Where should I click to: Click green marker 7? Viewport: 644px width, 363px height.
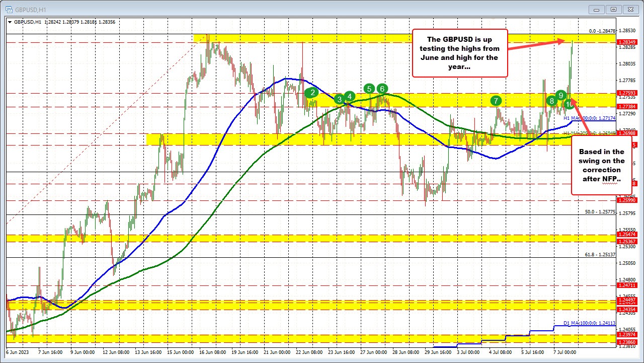(497, 101)
